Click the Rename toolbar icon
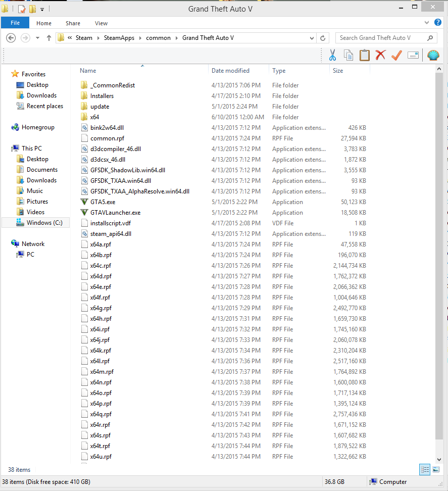 pyautogui.click(x=413, y=56)
